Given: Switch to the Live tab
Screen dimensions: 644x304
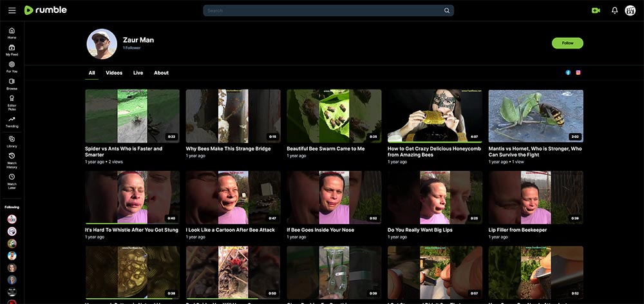Looking at the screenshot, I should 138,73.
